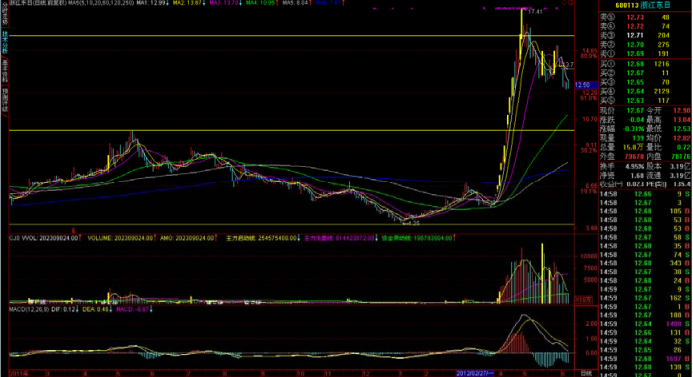Viewport: 693px width, 377px height.
Task: Click the upper yellow horizontal line on chart
Action: pos(292,36)
